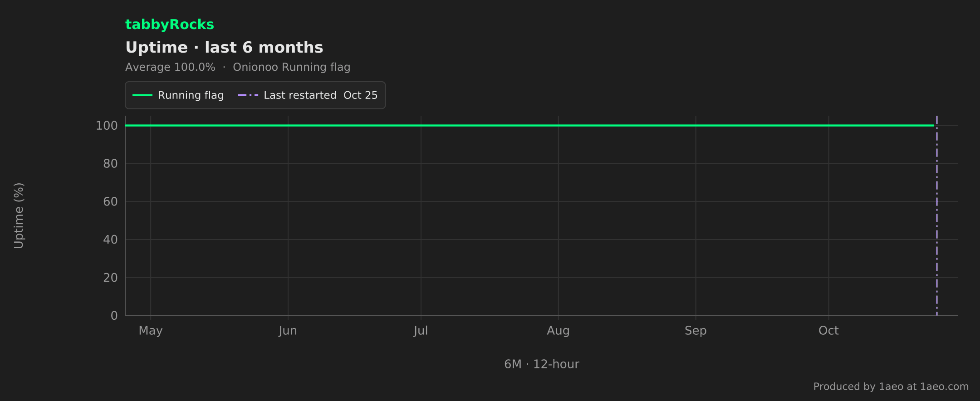This screenshot has width=980, height=401.
Task: Click the 'Last restarted Oct 25' legend label
Action: point(320,95)
